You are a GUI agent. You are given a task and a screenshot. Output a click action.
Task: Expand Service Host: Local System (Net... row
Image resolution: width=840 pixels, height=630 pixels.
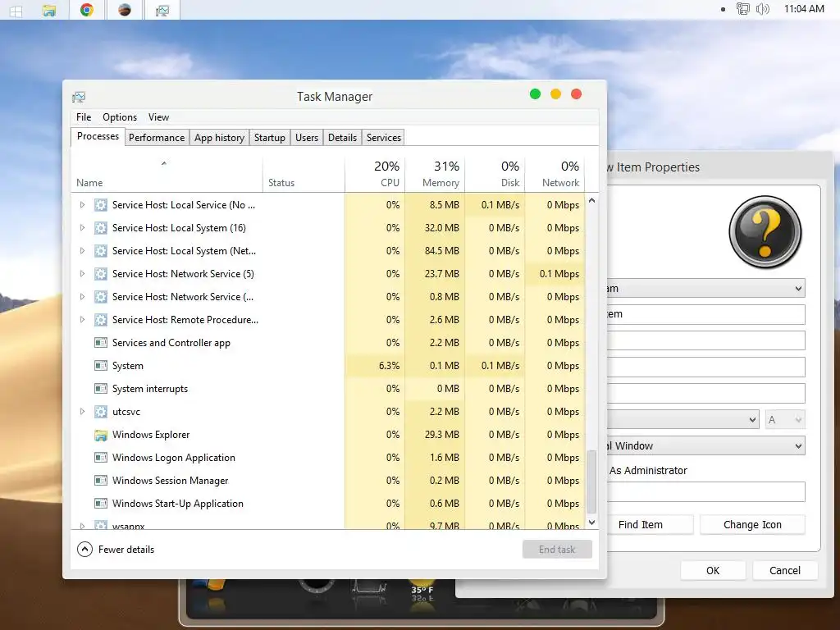click(x=82, y=251)
